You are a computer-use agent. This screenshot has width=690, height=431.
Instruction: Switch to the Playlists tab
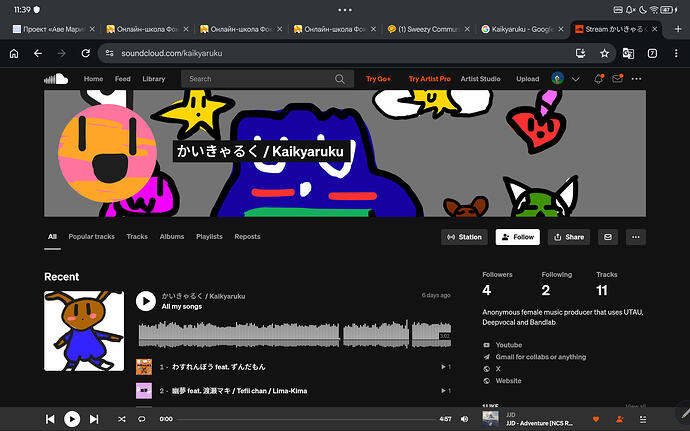[209, 236]
